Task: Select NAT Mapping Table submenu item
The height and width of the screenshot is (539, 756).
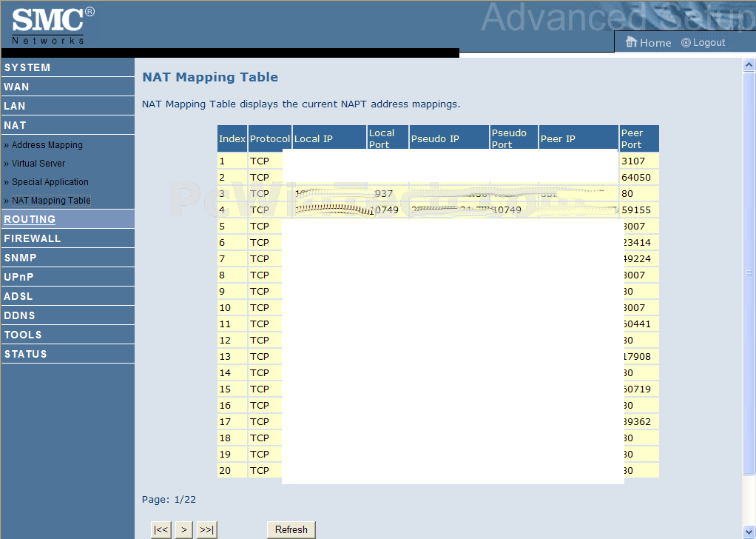Action: click(x=51, y=200)
